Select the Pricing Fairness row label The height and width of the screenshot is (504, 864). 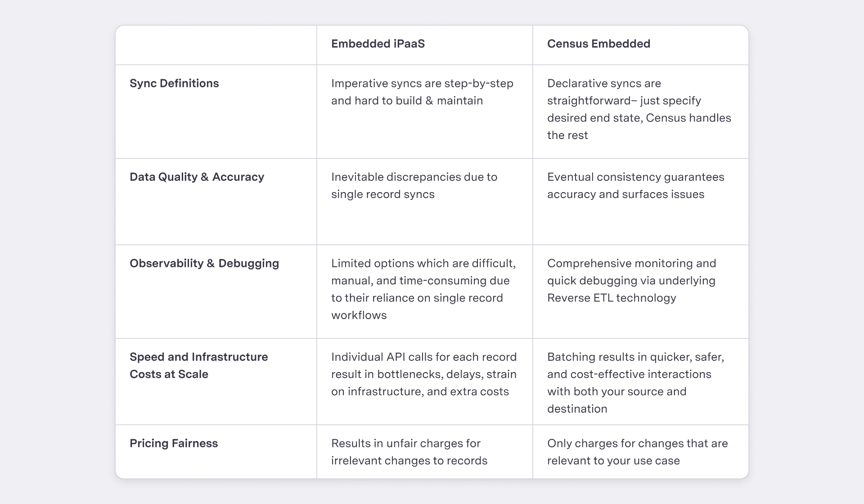[174, 443]
